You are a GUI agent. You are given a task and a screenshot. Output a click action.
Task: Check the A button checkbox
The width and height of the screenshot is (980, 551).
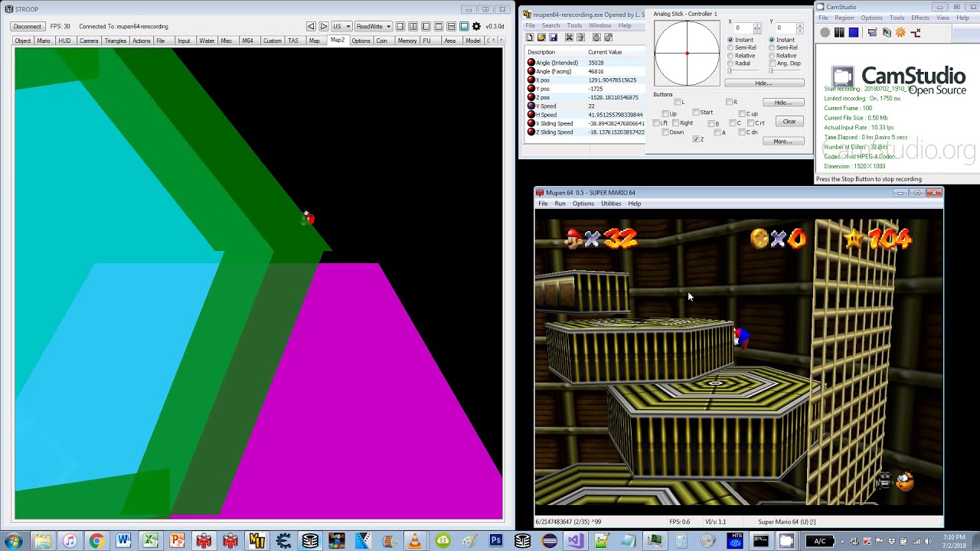click(x=717, y=132)
